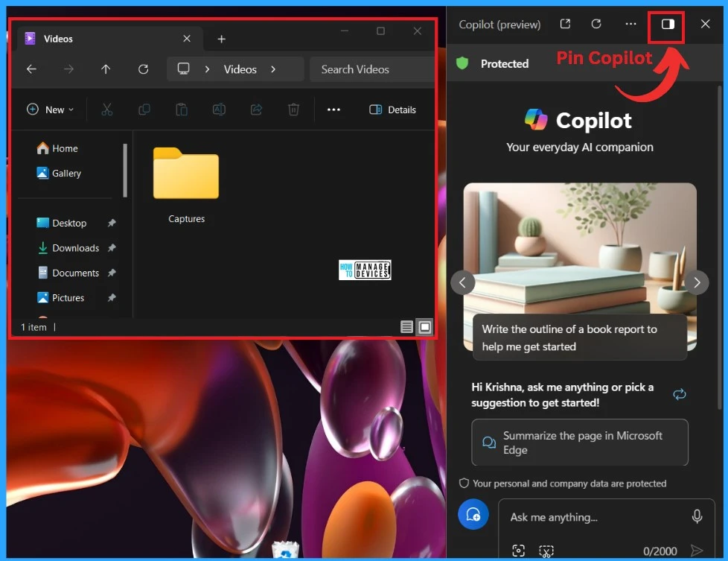The width and height of the screenshot is (728, 561).
Task: Select the Videos tab
Action: coord(110,39)
